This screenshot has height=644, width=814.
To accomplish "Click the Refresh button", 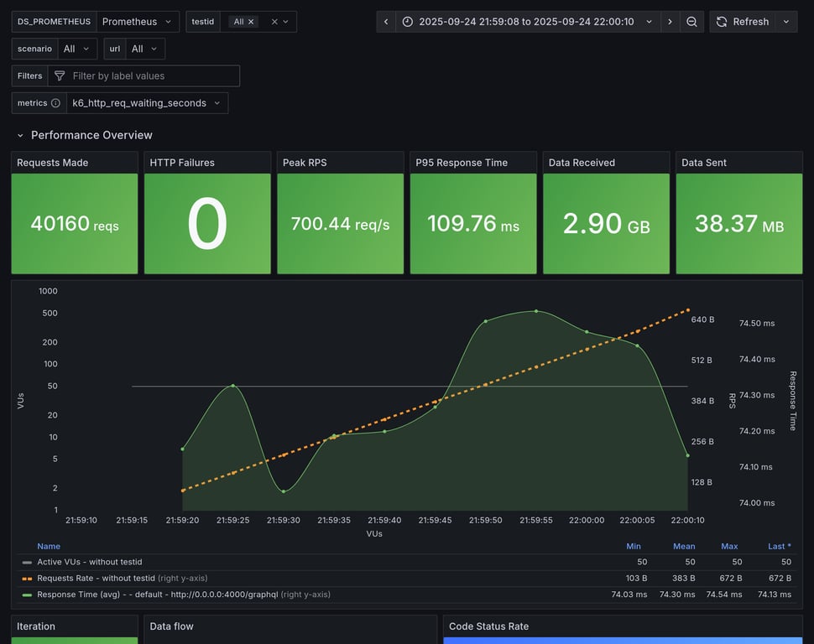I will (x=743, y=22).
